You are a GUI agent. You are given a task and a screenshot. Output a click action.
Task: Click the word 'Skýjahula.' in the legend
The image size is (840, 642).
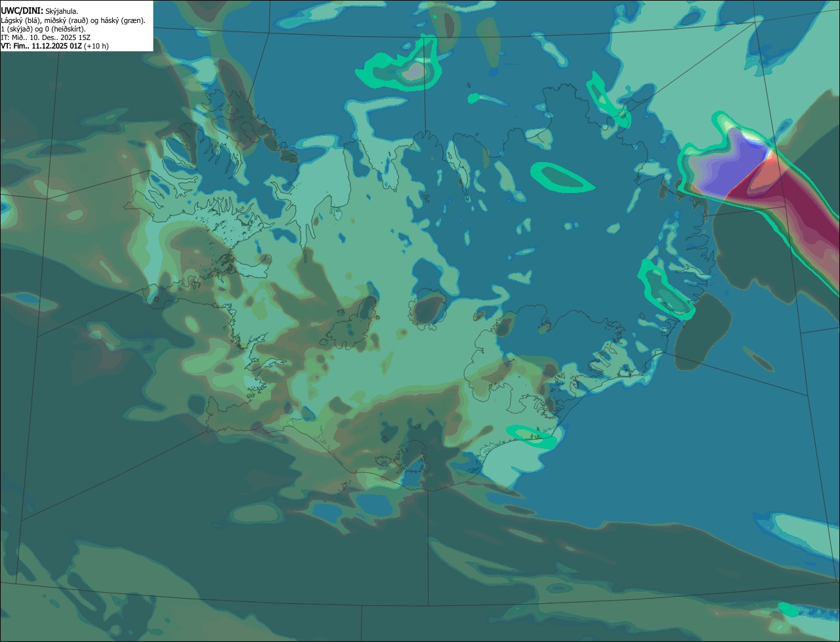pos(62,11)
